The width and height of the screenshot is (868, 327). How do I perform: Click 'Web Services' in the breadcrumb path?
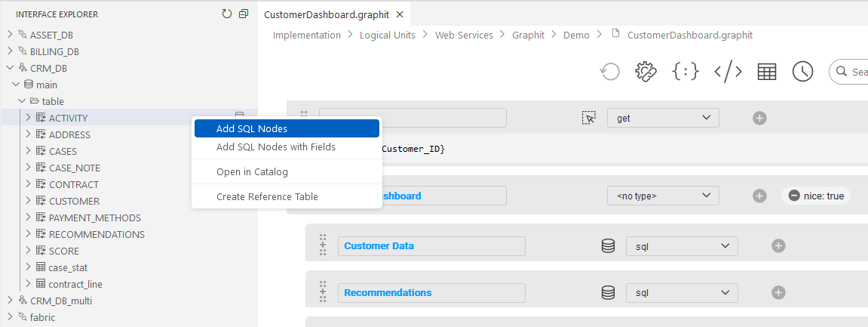click(x=464, y=35)
